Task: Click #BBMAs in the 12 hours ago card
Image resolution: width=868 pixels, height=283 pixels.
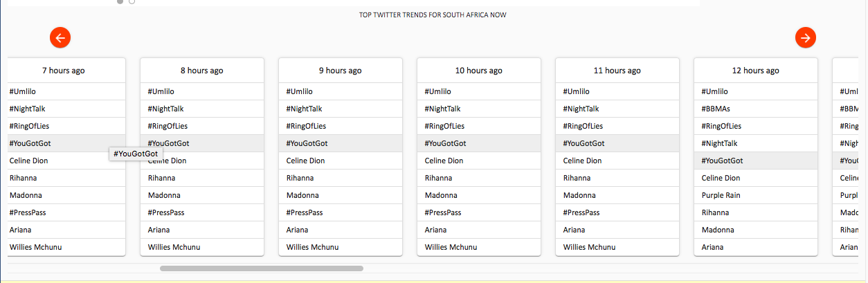Action: 716,109
